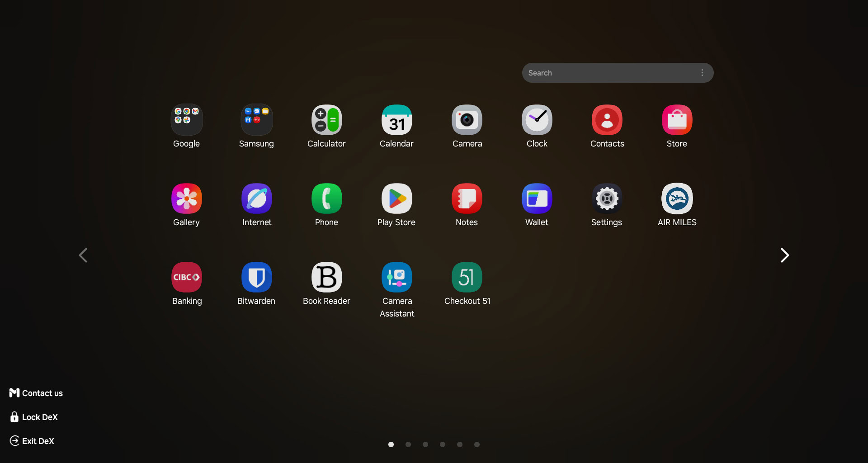
Task: Open the Book Reader app
Action: [327, 277]
